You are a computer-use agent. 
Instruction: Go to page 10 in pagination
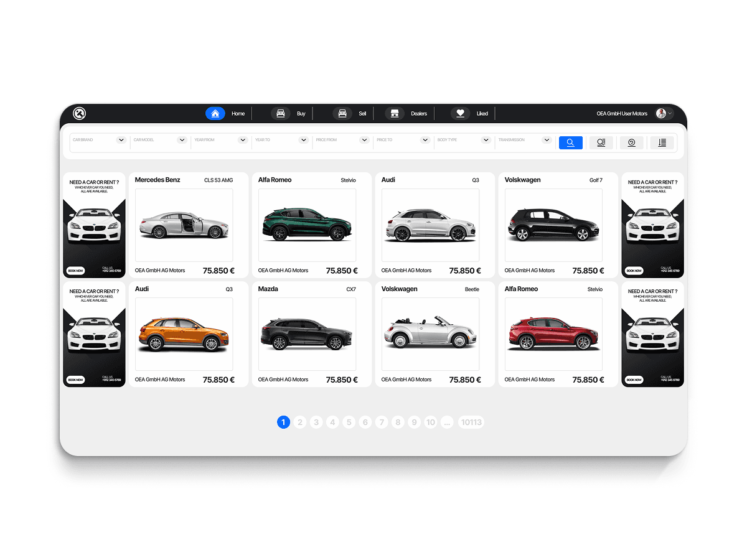coord(431,422)
